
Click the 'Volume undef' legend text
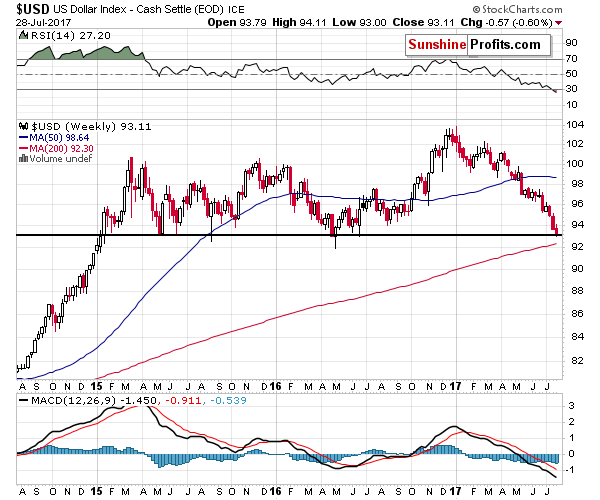coord(60,158)
